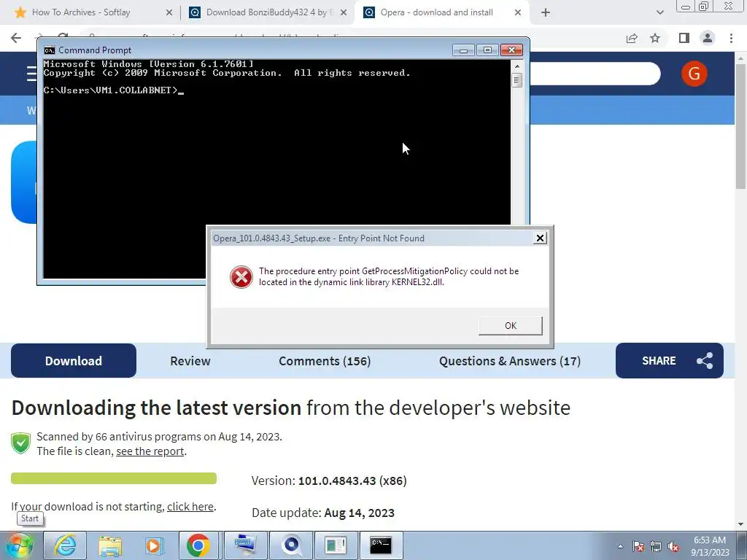The width and height of the screenshot is (747, 560).
Task: Close the Opera download tab
Action: point(518,13)
